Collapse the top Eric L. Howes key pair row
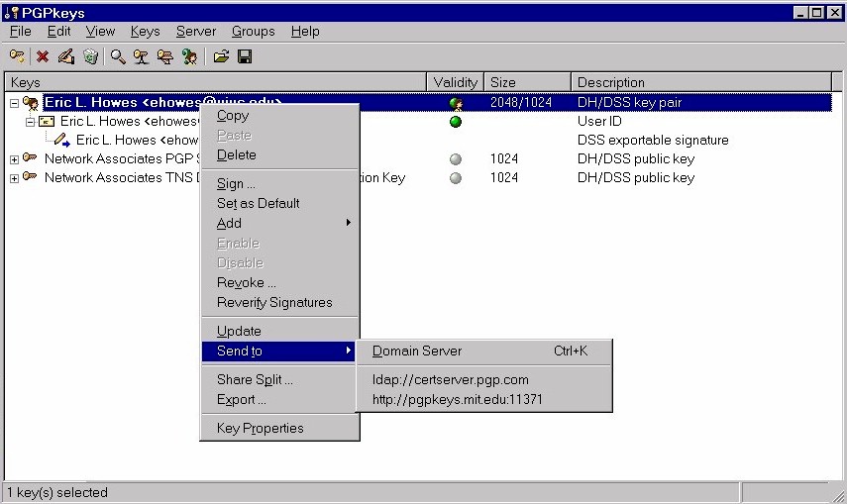Screen dimensions: 847x504 (x=15, y=103)
